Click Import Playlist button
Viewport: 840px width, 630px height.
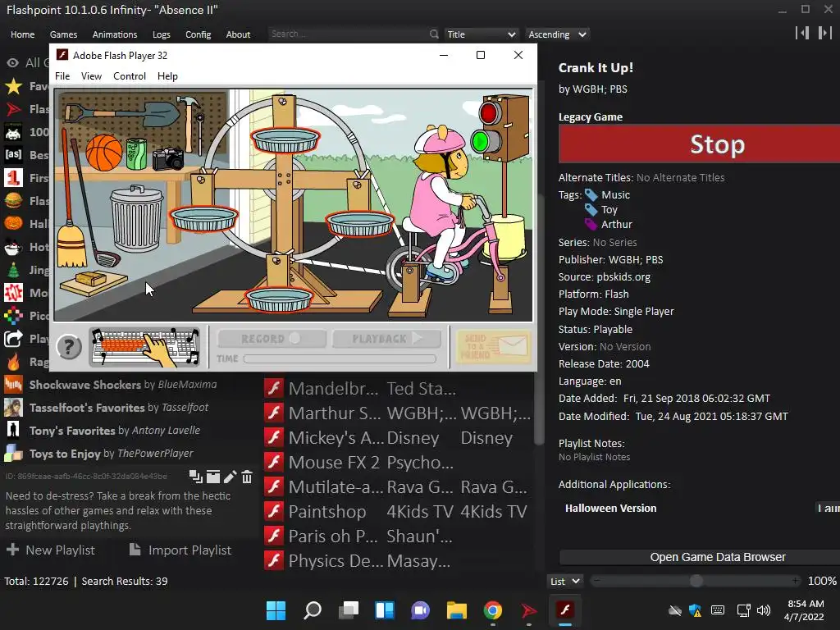tap(180, 550)
